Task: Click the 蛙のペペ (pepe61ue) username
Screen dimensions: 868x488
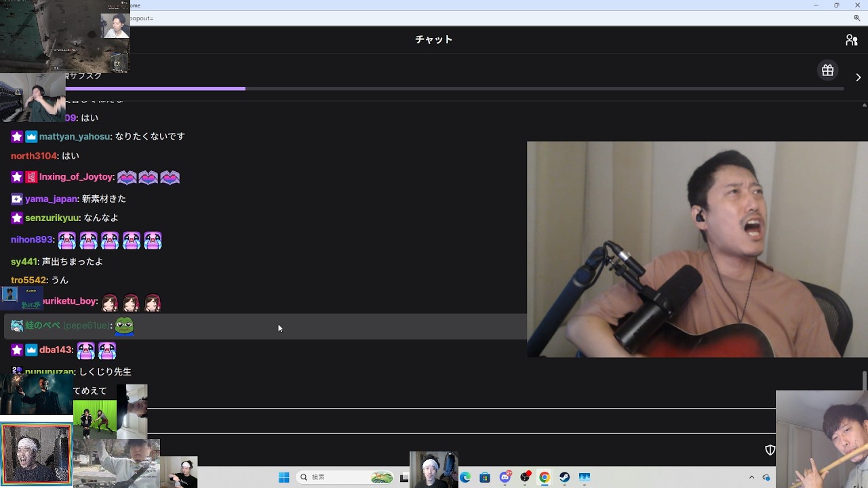Action: (67, 326)
